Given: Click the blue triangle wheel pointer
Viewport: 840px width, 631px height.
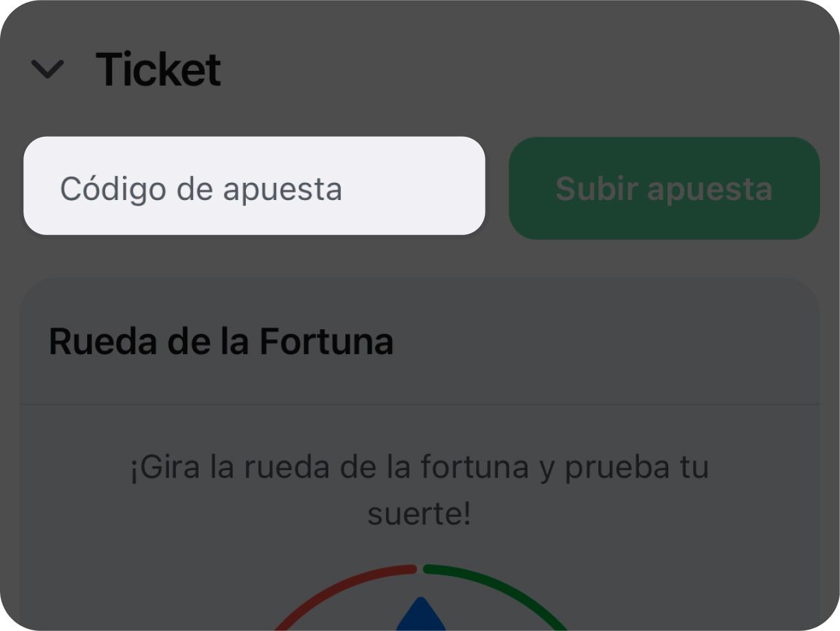Looking at the screenshot, I should coord(421,615).
